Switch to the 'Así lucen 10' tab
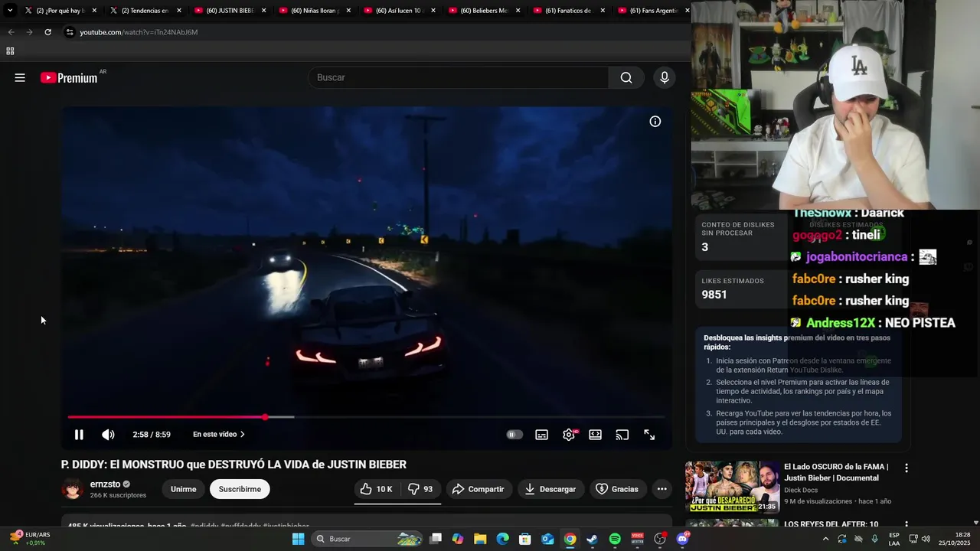The height and width of the screenshot is (551, 980). (x=398, y=11)
